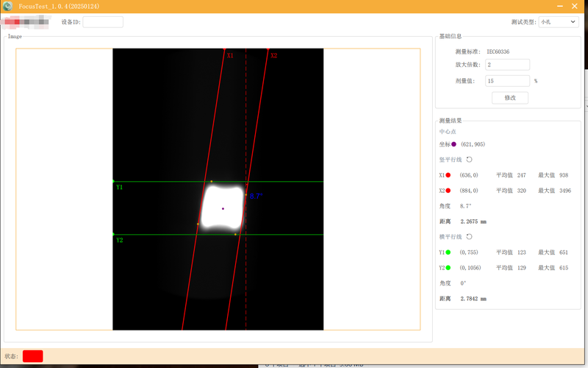Click the X1 line handle at image top
Image resolution: width=588 pixels, height=368 pixels.
pos(225,49)
